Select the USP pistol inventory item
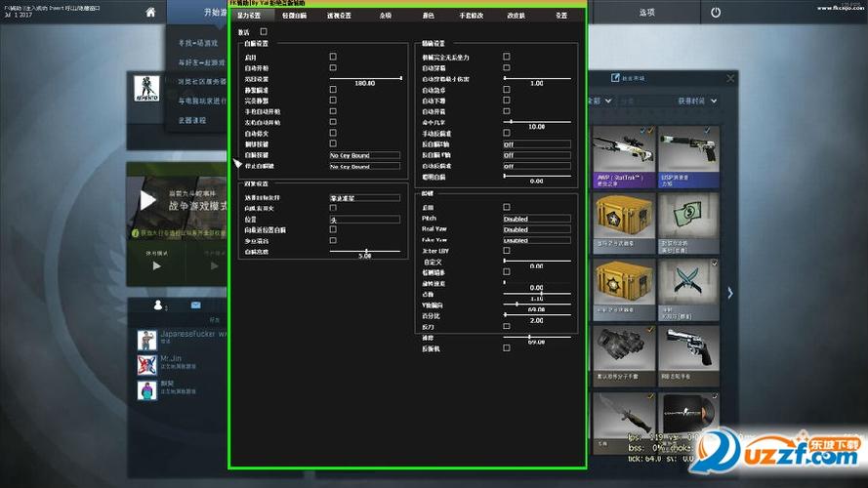 click(688, 154)
